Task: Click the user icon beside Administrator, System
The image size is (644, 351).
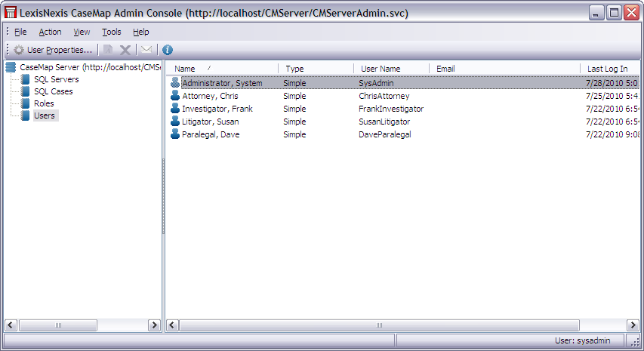Action: click(175, 82)
